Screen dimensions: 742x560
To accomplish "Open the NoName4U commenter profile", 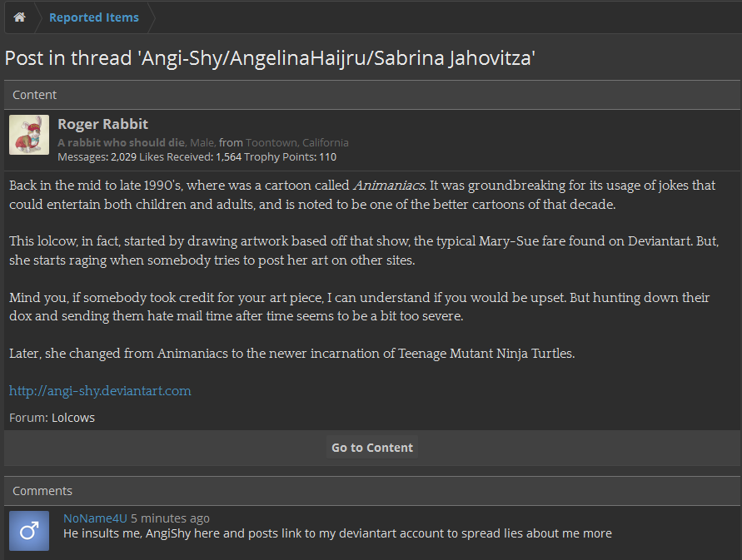I will coord(95,518).
